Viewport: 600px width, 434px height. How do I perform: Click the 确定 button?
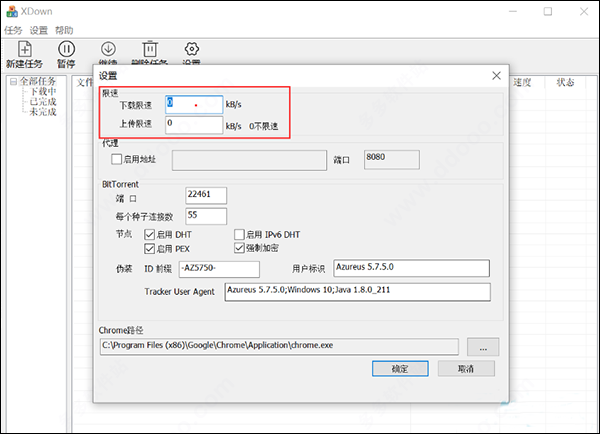click(x=400, y=369)
